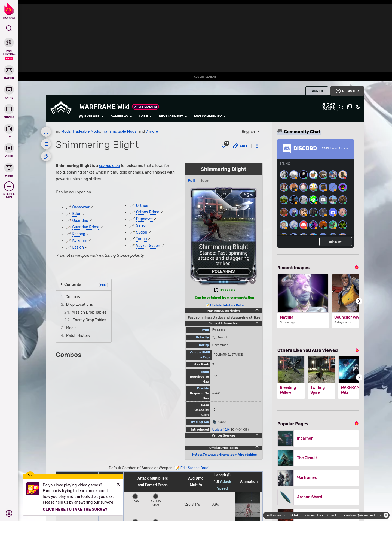Open the Update 13.0 link
The width and height of the screenshot is (392, 545).
coord(220,429)
